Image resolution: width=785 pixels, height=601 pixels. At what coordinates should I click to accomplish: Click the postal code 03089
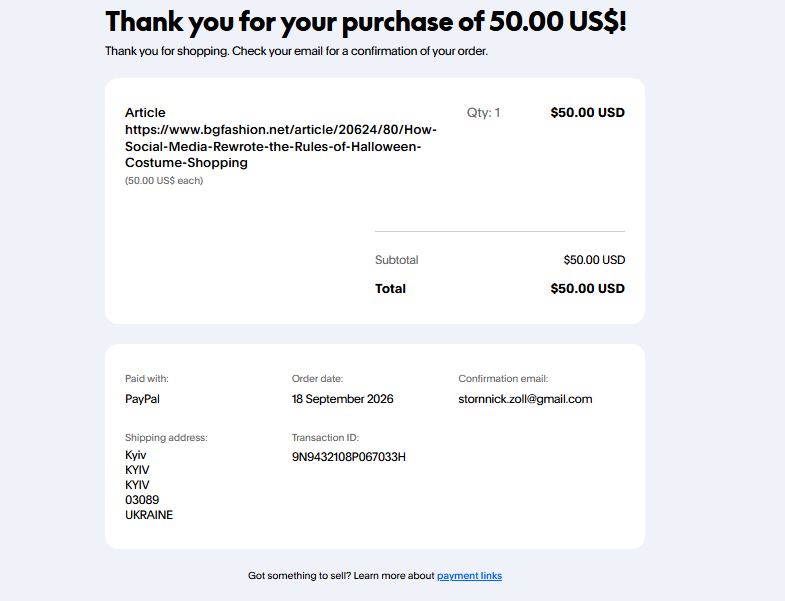(x=142, y=500)
